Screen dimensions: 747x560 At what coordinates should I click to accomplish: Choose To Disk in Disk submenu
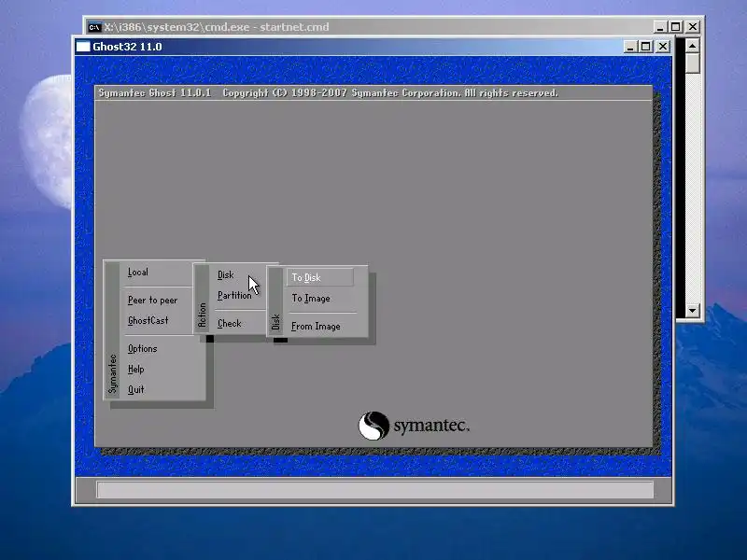319,277
